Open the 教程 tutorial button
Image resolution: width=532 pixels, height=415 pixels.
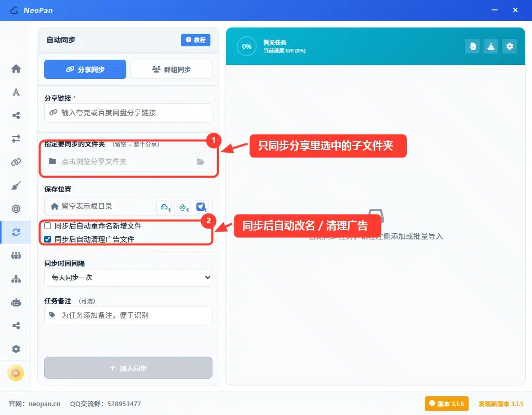tap(195, 40)
